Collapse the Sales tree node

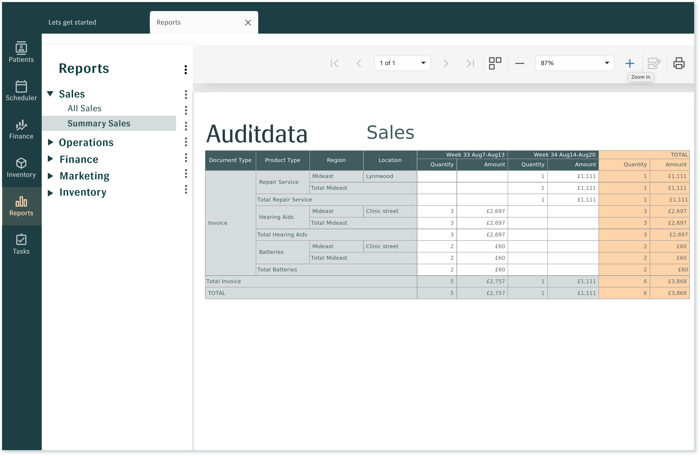(x=50, y=93)
